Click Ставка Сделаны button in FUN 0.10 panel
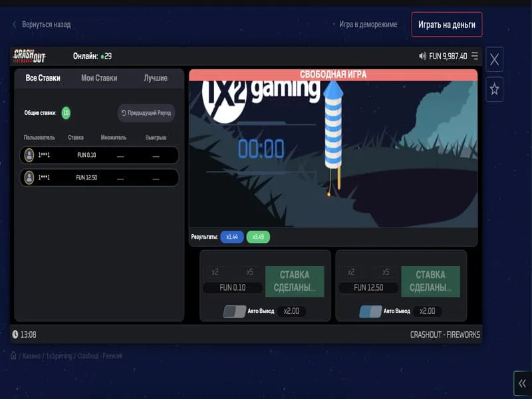The image size is (532, 399). pos(295,281)
